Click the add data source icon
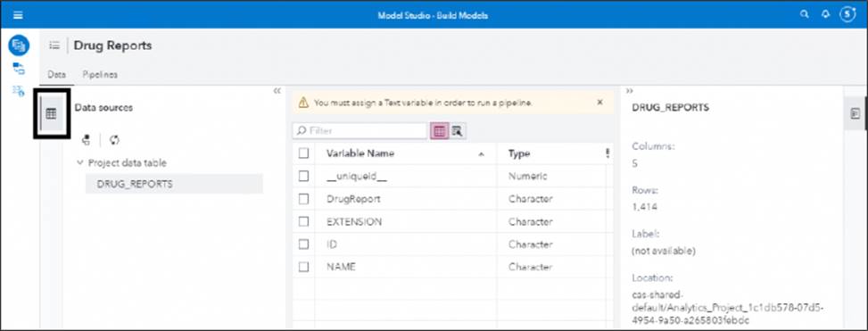The height and width of the screenshot is (331, 868). [x=86, y=140]
